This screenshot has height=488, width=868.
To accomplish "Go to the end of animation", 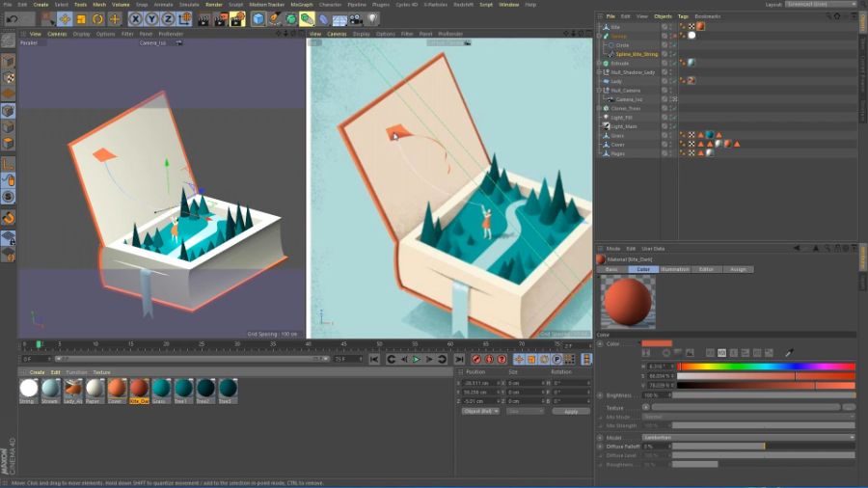I will click(x=459, y=360).
